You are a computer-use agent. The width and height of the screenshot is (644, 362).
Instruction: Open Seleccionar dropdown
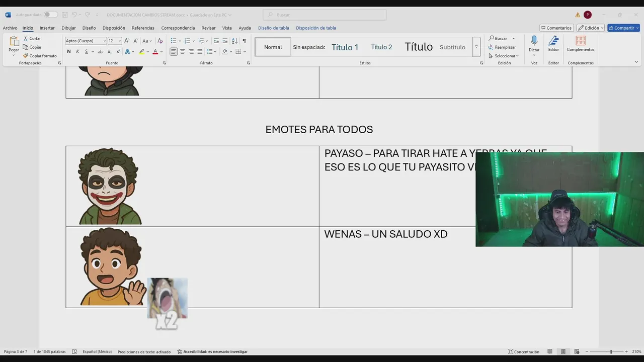click(504, 56)
